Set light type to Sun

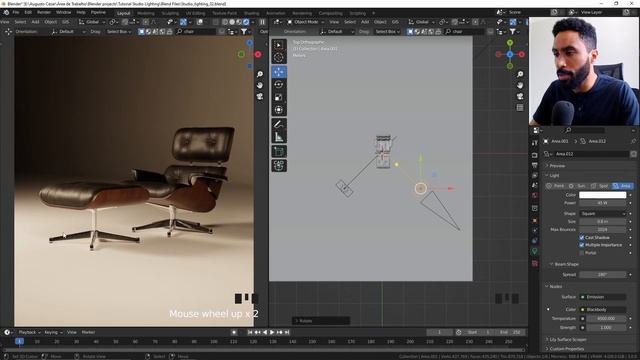(x=578, y=186)
